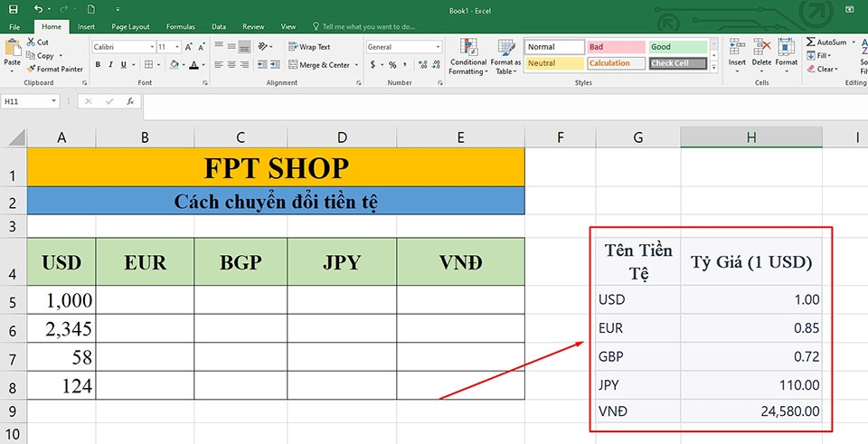The height and width of the screenshot is (444, 868).
Task: Click the Increase Indent icon
Action: (x=275, y=65)
